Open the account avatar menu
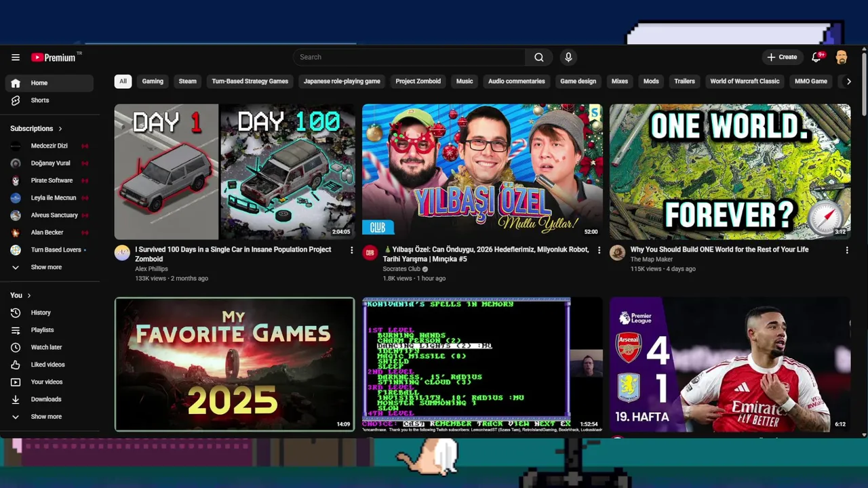The width and height of the screenshot is (868, 488). click(842, 58)
